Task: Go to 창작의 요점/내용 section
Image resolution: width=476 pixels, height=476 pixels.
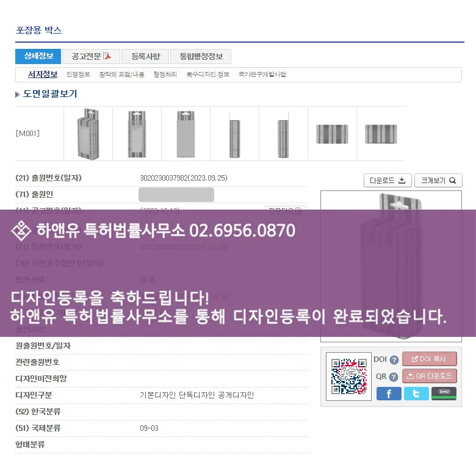Action: pyautogui.click(x=121, y=74)
